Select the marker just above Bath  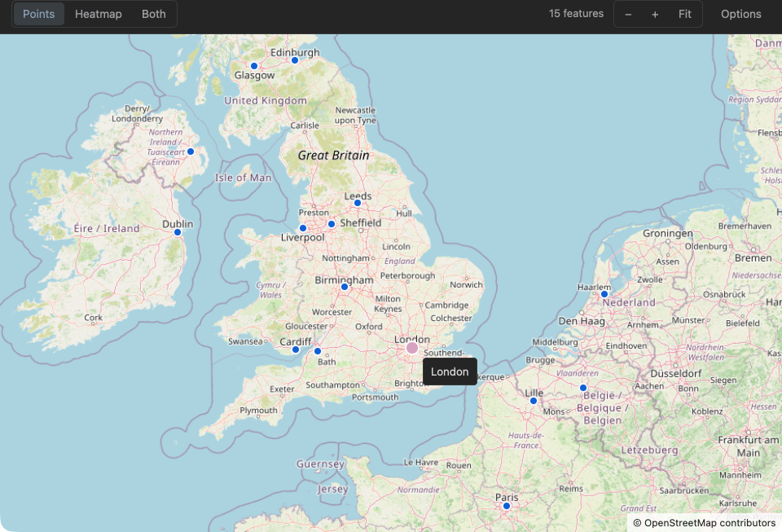coord(318,351)
